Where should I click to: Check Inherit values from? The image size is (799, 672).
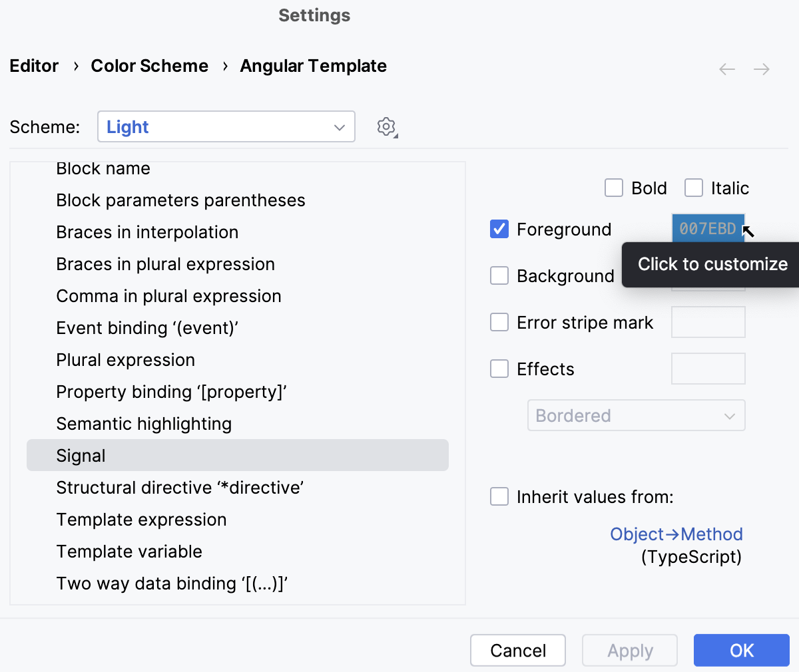pyautogui.click(x=499, y=496)
